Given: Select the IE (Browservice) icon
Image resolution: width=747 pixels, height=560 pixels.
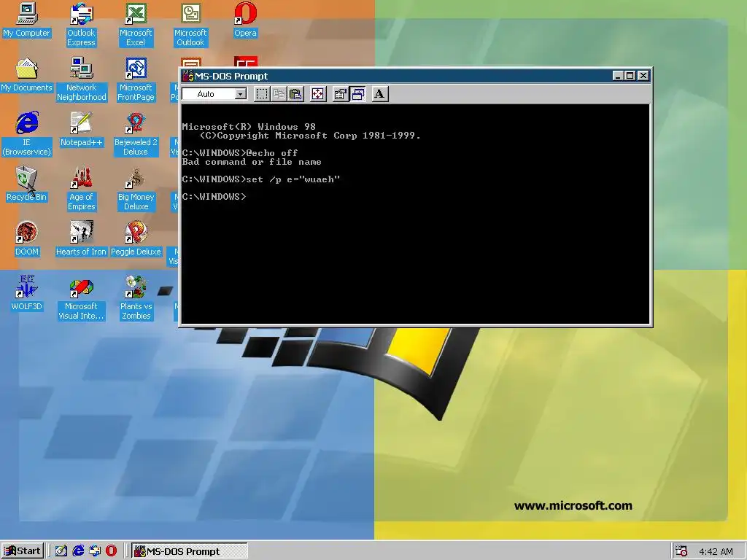Looking at the screenshot, I should pos(26,134).
